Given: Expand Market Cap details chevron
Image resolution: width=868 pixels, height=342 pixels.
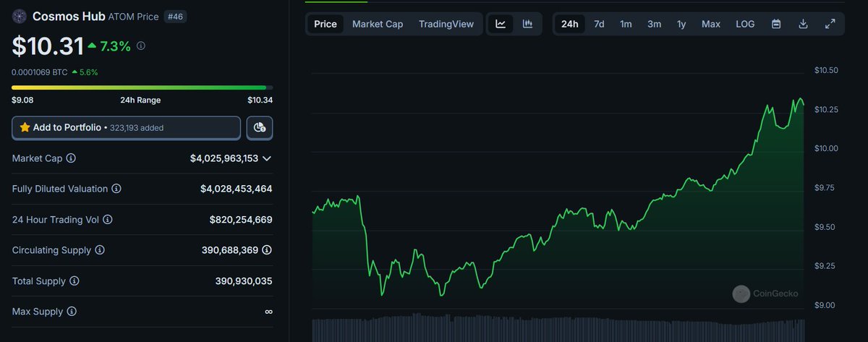Looking at the screenshot, I should coord(267,158).
